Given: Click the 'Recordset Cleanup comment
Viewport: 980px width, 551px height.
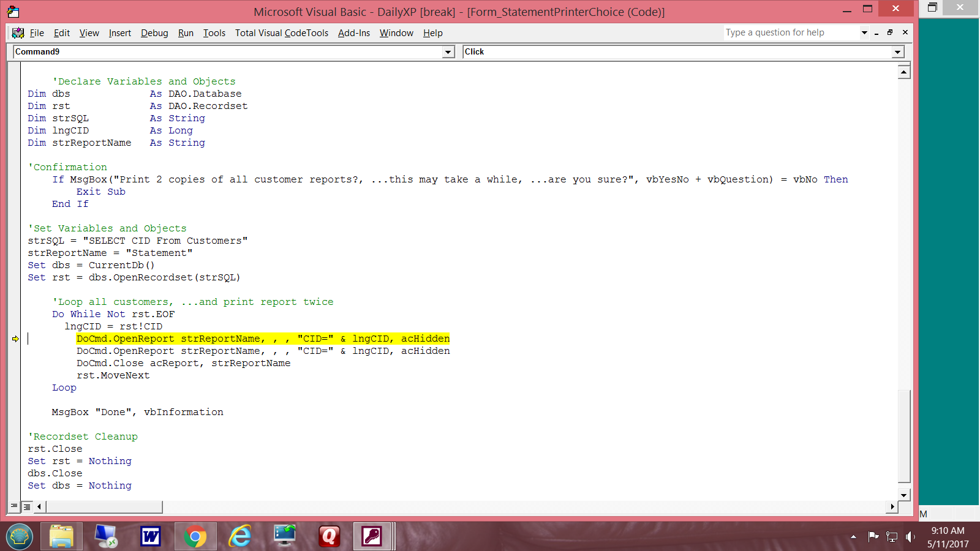Looking at the screenshot, I should [83, 437].
